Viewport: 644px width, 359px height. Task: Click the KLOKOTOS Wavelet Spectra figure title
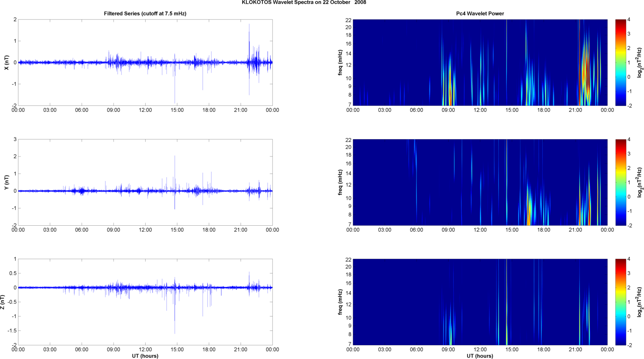(x=304, y=3)
